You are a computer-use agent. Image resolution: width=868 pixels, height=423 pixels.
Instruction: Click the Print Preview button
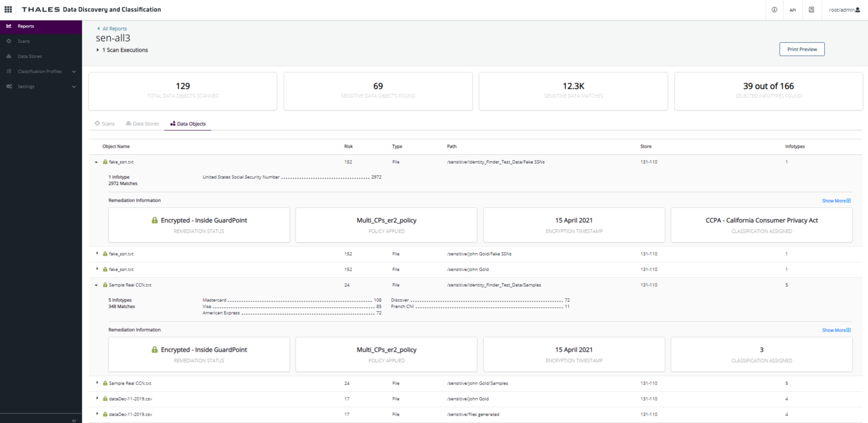[x=802, y=49]
